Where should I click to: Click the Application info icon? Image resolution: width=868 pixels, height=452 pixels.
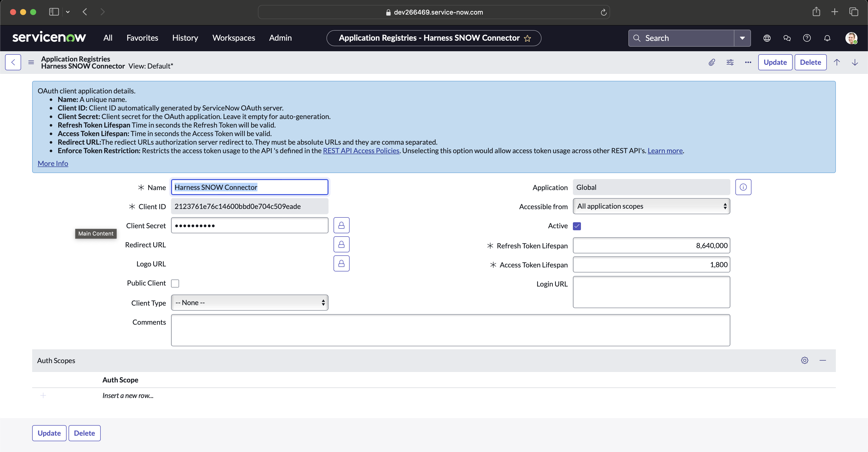tap(743, 187)
